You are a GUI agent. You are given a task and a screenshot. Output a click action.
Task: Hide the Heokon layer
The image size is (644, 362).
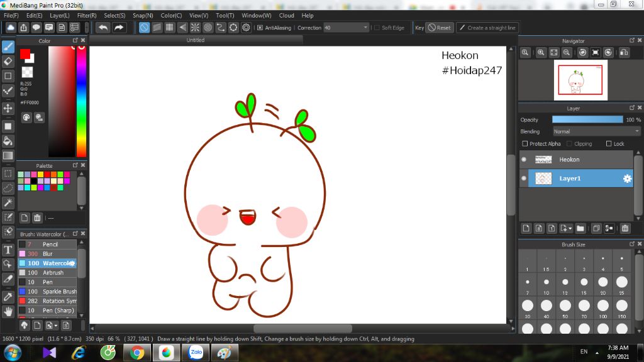[524, 159]
